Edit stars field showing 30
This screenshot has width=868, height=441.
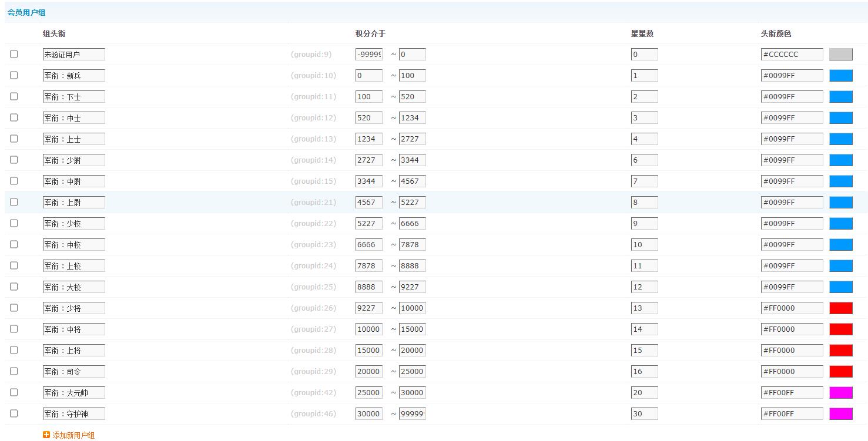[645, 413]
